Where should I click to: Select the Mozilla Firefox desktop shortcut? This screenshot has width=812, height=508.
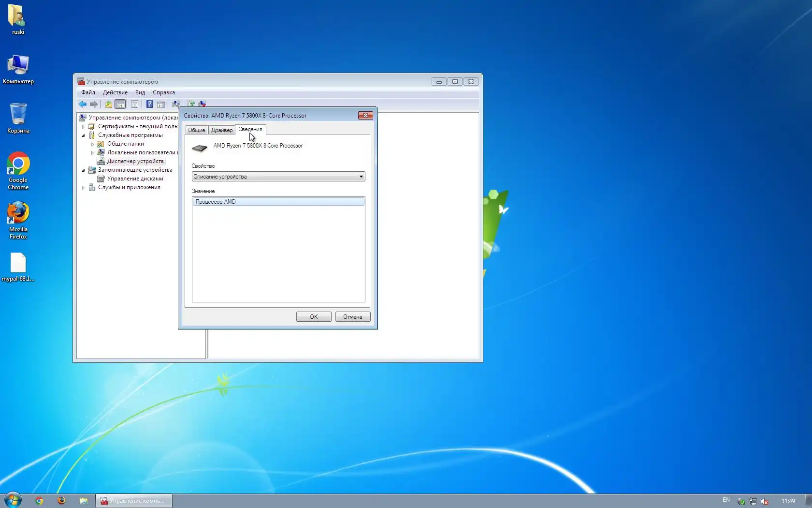point(18,220)
